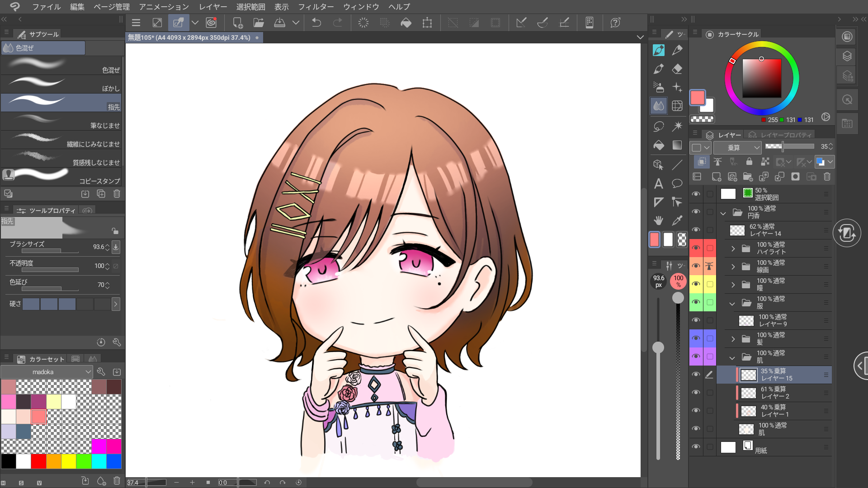Delete layer with trash icon
Viewport: 868px width, 488px height.
click(827, 177)
